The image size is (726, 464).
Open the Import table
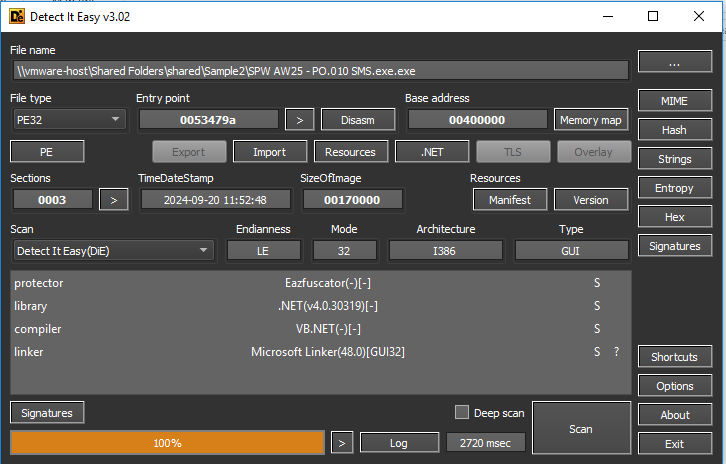pyautogui.click(x=269, y=152)
